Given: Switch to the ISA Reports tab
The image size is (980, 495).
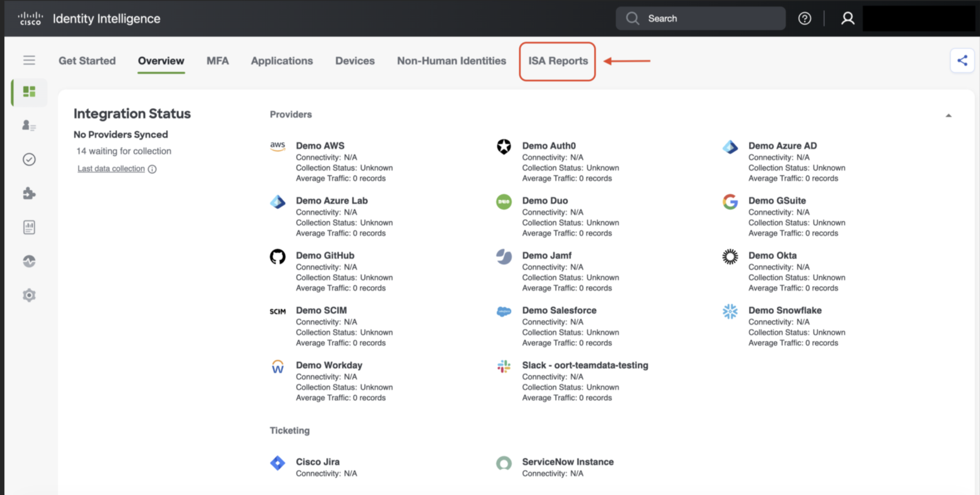Looking at the screenshot, I should (558, 61).
